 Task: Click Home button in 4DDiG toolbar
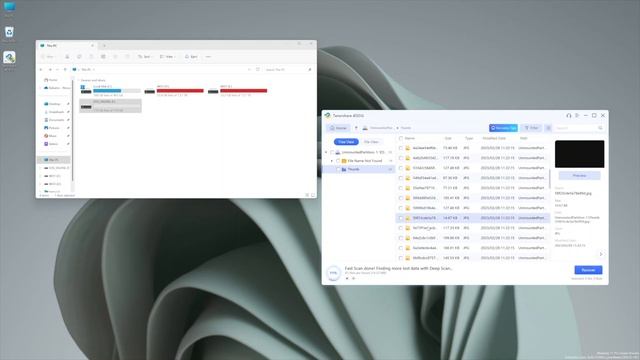[338, 128]
